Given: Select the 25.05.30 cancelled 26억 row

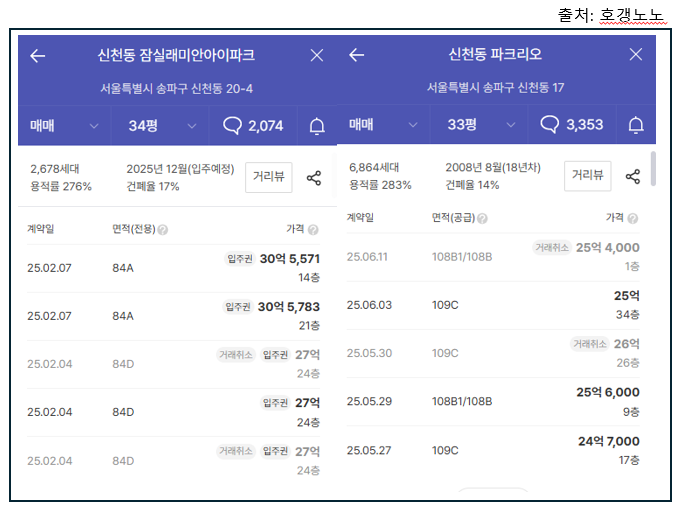Looking at the screenshot, I should tap(493, 354).
